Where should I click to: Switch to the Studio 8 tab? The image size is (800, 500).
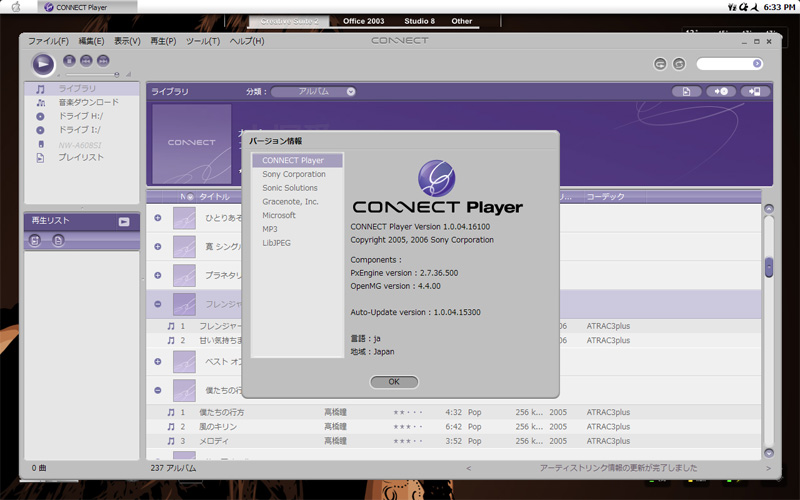(x=419, y=21)
